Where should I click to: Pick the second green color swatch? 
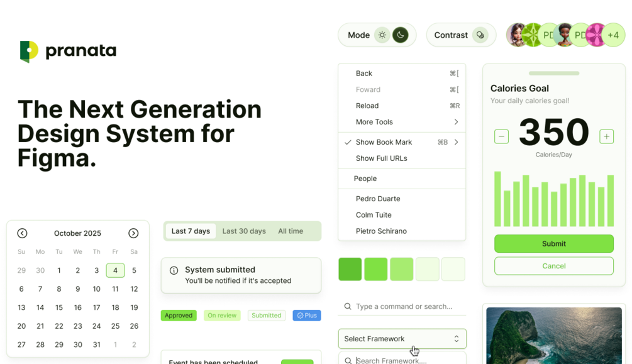tap(375, 269)
